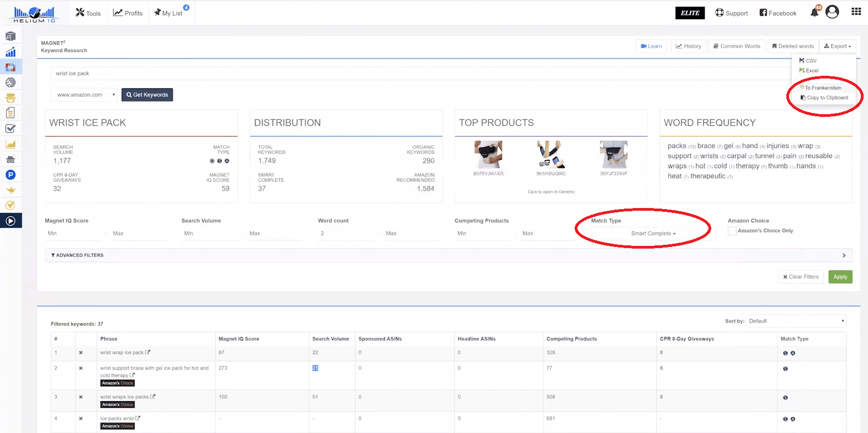Click Learn button
This screenshot has width=868, height=433.
point(651,46)
